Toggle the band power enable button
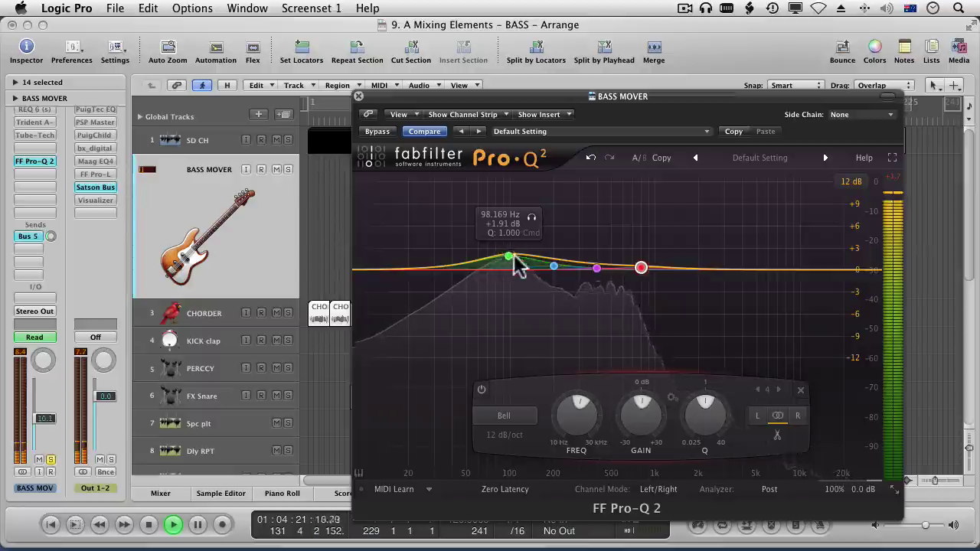The width and height of the screenshot is (980, 551). 482,390
